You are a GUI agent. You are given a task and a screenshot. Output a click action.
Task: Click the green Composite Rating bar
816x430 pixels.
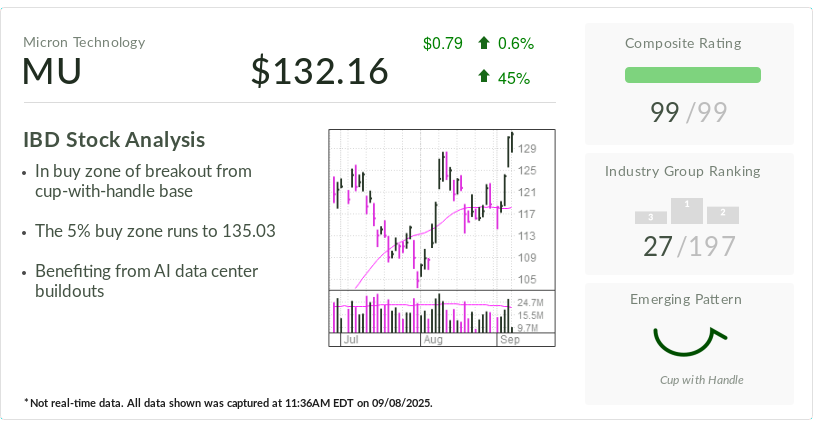pos(692,75)
